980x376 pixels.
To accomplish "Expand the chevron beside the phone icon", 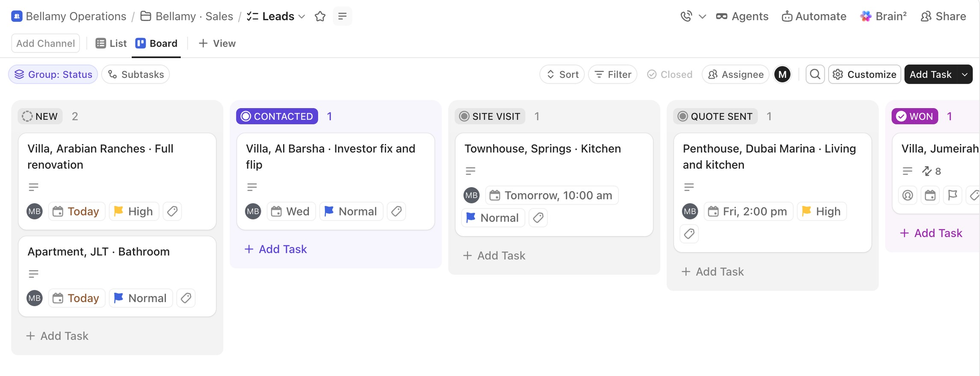I will 702,16.
